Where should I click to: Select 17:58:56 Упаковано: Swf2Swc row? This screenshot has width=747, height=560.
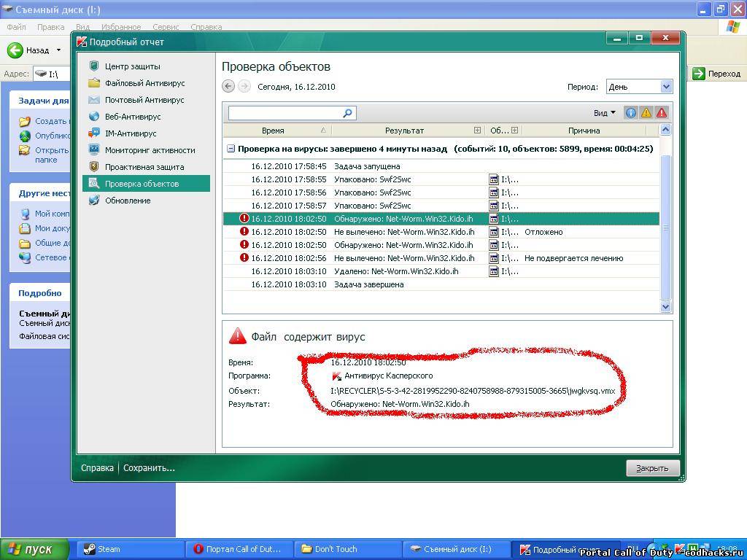[x=441, y=192]
